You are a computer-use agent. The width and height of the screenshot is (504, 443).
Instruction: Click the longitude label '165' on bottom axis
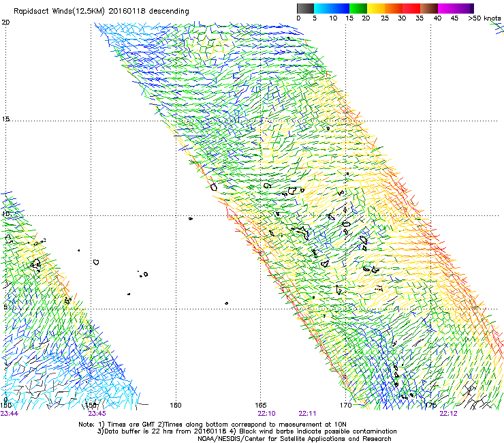[261, 405]
